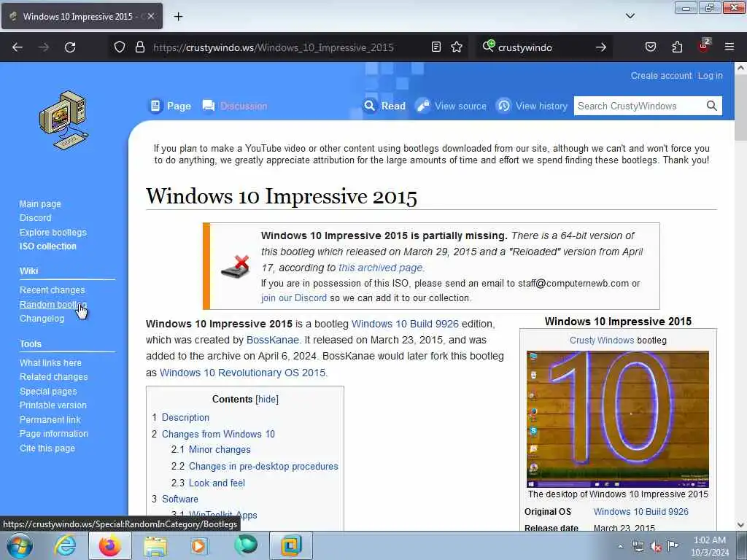Open the Pocket save icon

point(650,47)
